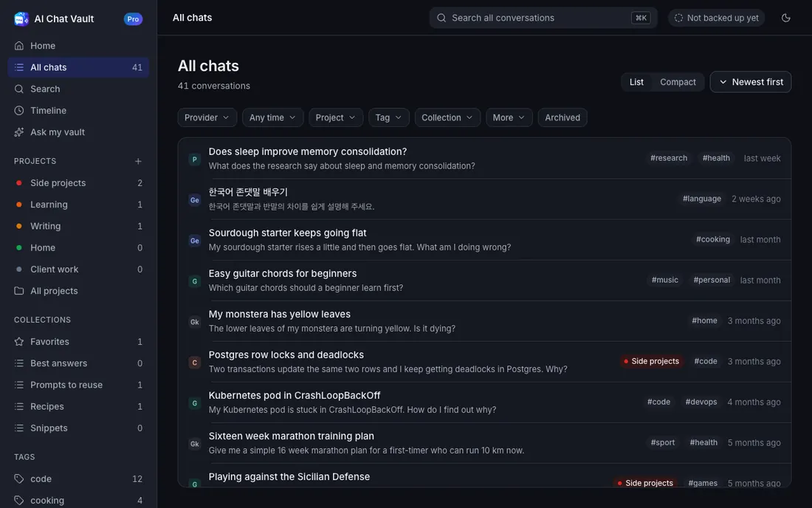The width and height of the screenshot is (812, 508).
Task: Click the P provider icon on sleep chat
Action: click(195, 159)
